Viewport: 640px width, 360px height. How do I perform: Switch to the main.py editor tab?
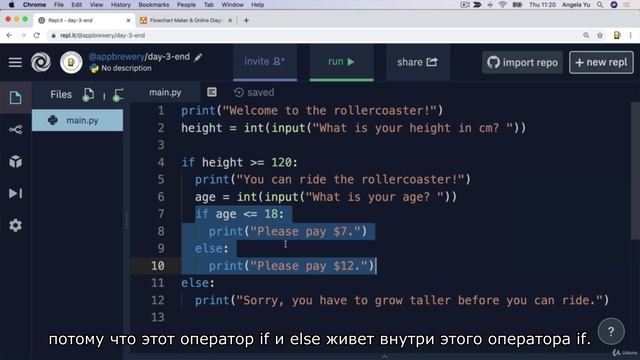pos(165,93)
